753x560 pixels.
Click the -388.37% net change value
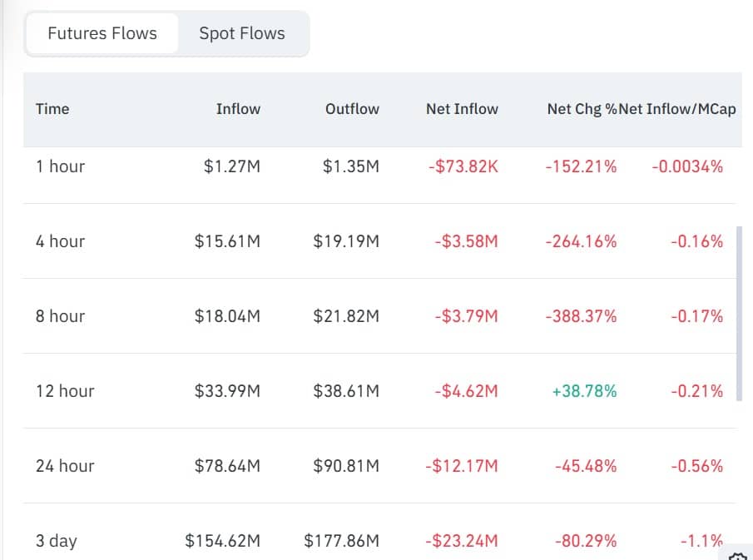(581, 316)
